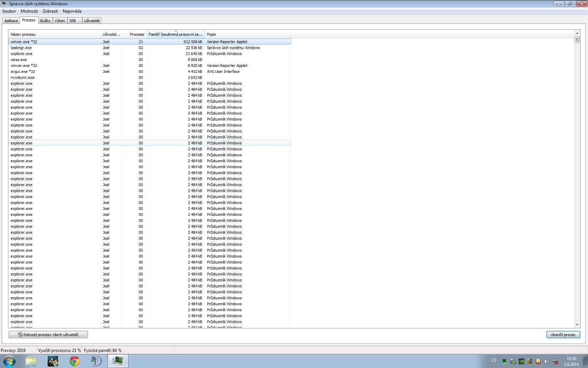
Task: Click the process list scrollbar thumb
Action: (577, 40)
